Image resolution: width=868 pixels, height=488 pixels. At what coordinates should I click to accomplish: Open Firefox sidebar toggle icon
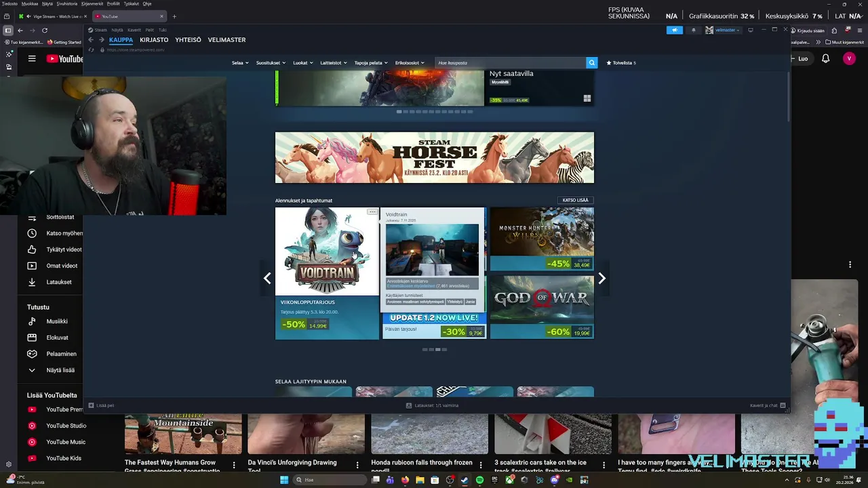(x=8, y=30)
